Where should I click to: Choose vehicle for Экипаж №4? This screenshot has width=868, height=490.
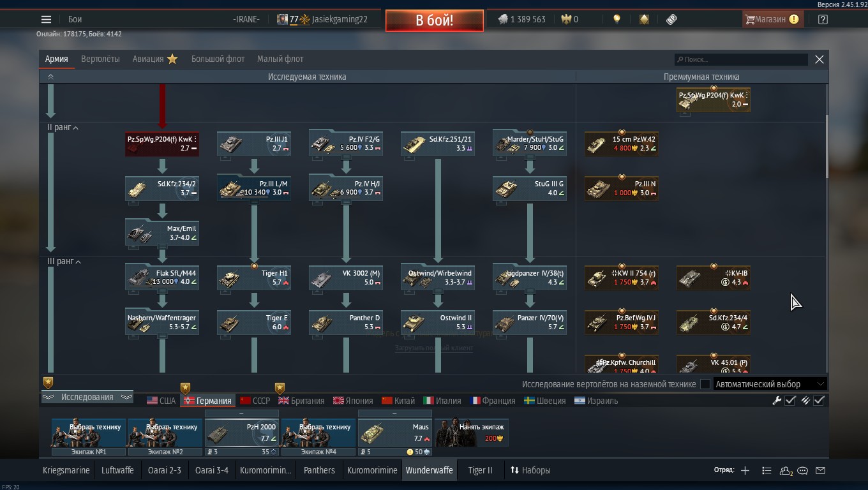click(318, 433)
